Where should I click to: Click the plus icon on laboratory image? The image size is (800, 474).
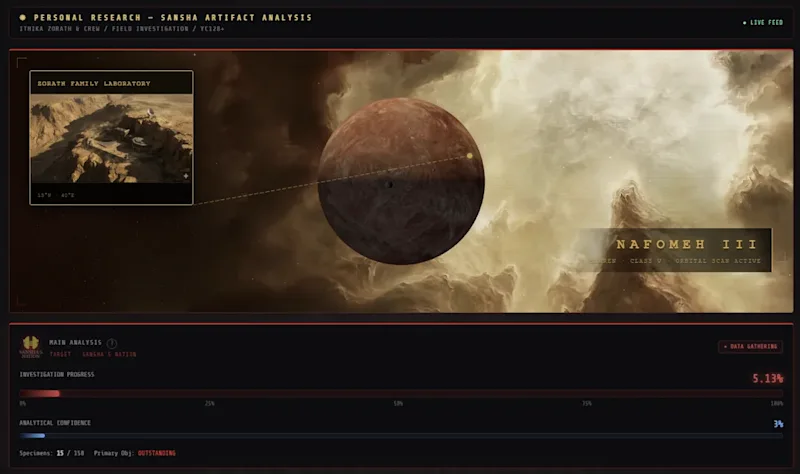186,176
